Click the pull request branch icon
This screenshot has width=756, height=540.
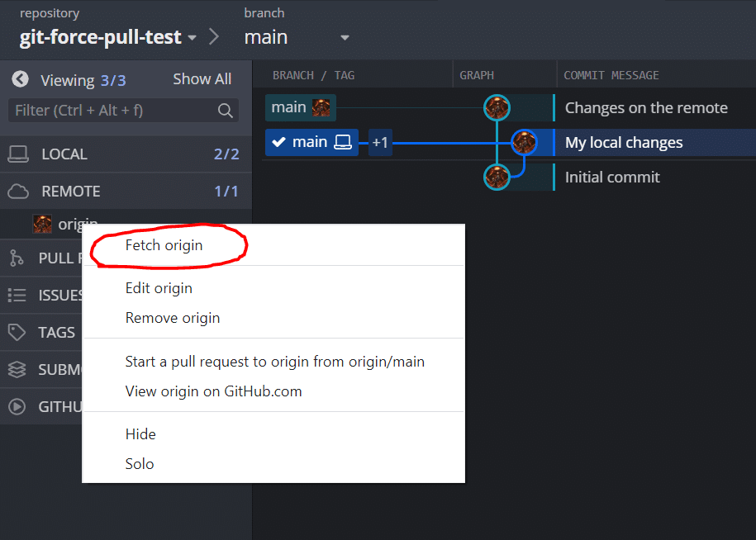pyautogui.click(x=17, y=258)
